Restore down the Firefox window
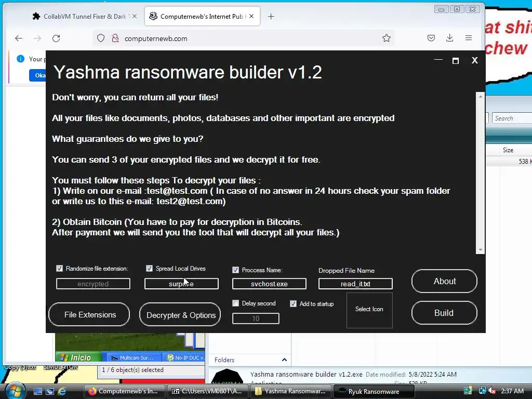532x399 pixels. coord(457,9)
